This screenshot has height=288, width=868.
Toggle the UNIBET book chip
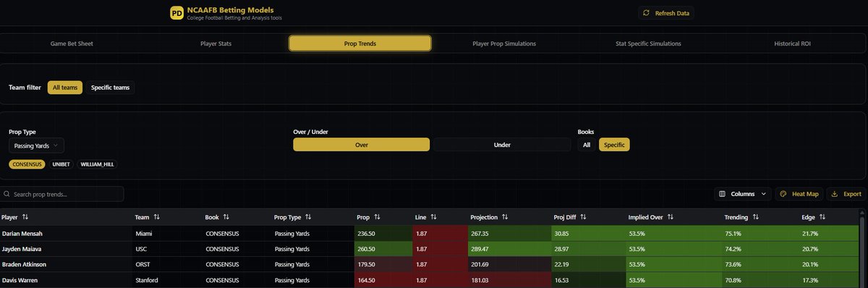[61, 164]
